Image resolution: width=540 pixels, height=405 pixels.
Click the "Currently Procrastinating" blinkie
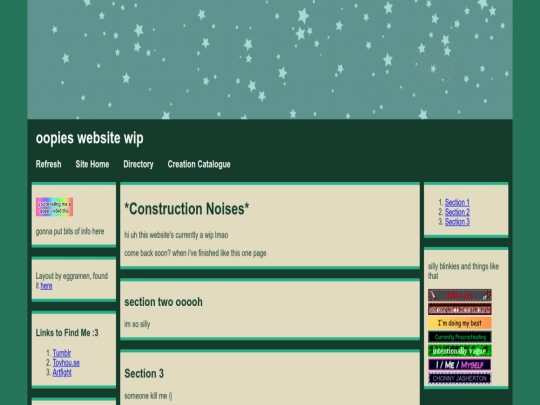[459, 337]
